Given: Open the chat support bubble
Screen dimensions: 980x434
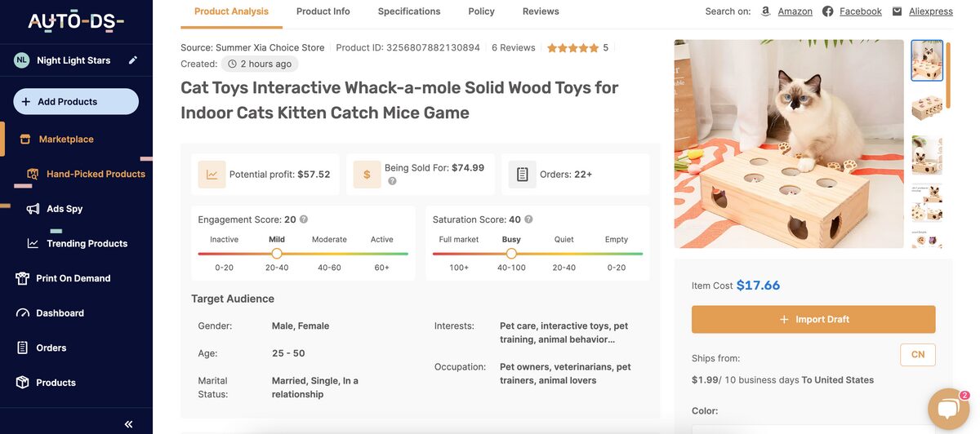Looking at the screenshot, I should 947,409.
